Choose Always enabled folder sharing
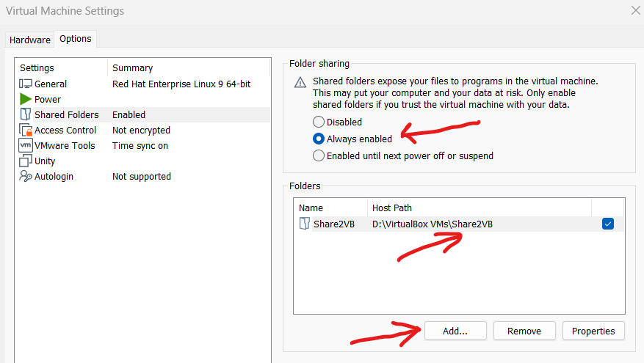Viewport: 644px width, 363px height. click(x=319, y=139)
